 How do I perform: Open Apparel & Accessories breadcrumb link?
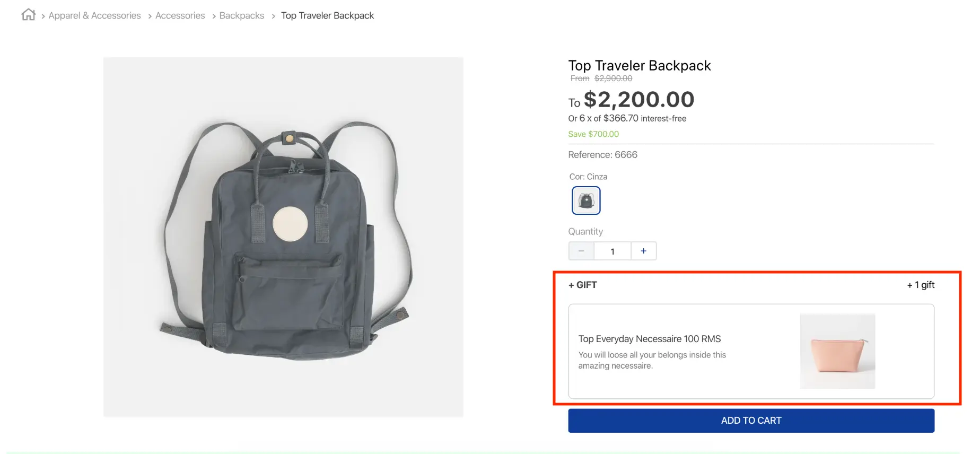94,16
